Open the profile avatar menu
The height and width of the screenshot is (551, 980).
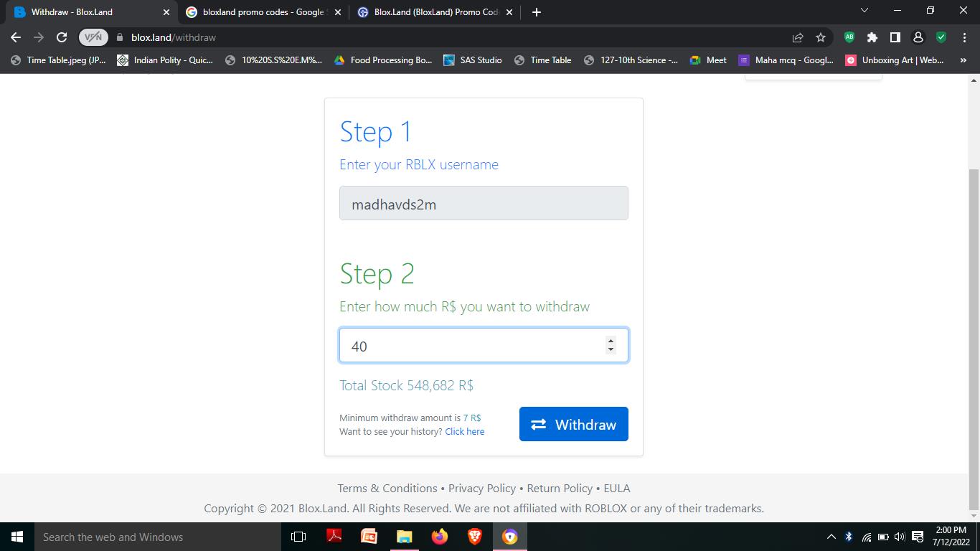(918, 37)
